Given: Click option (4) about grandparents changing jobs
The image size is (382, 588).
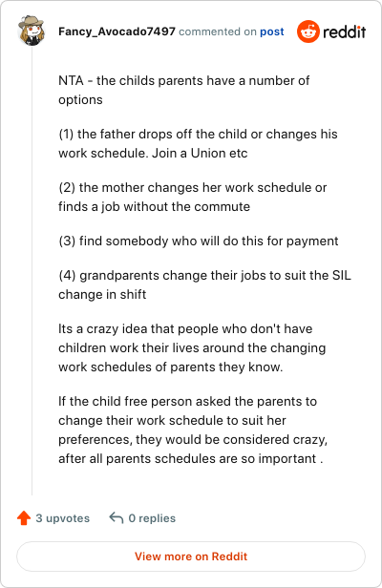Looking at the screenshot, I should 204,284.
